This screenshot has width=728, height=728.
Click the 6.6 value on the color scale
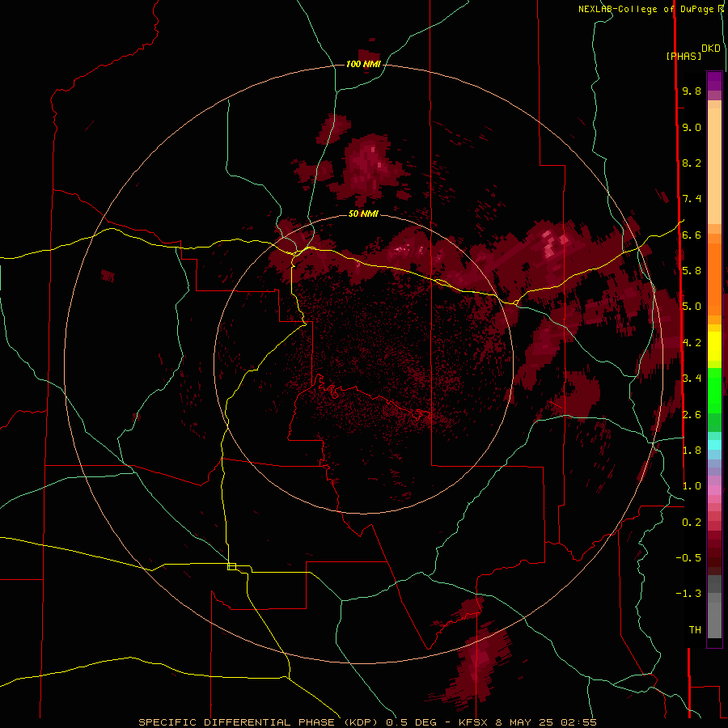[692, 235]
